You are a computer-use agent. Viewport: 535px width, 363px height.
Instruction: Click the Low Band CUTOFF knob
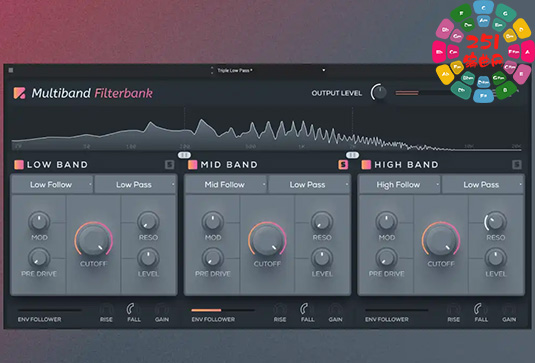click(93, 240)
